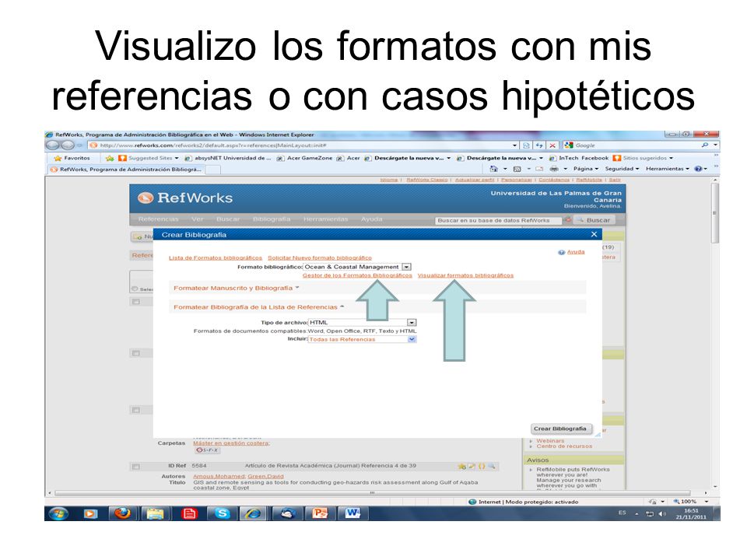Screen dimensions: 747x560
Task: Open the Ayuda help link in dialog
Action: (x=576, y=252)
